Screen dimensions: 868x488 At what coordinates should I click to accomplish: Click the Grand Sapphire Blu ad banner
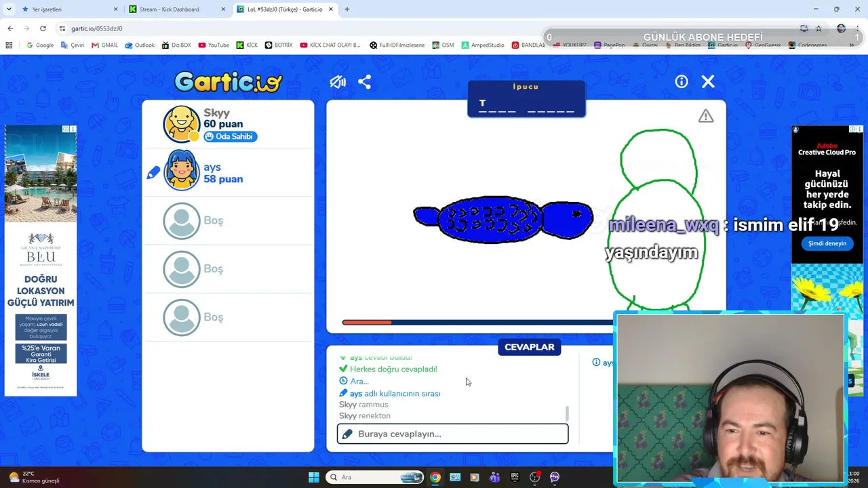coord(41,260)
